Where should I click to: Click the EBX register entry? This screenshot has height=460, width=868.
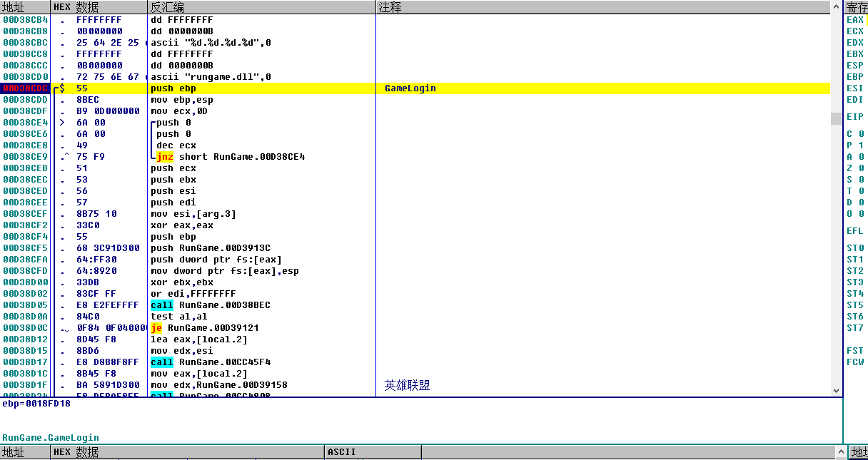click(855, 54)
